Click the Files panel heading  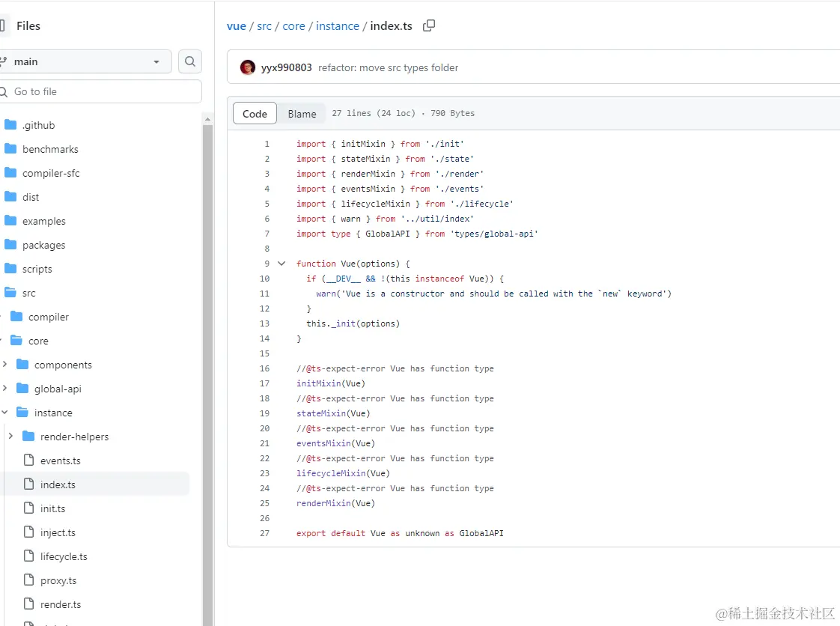click(x=28, y=25)
